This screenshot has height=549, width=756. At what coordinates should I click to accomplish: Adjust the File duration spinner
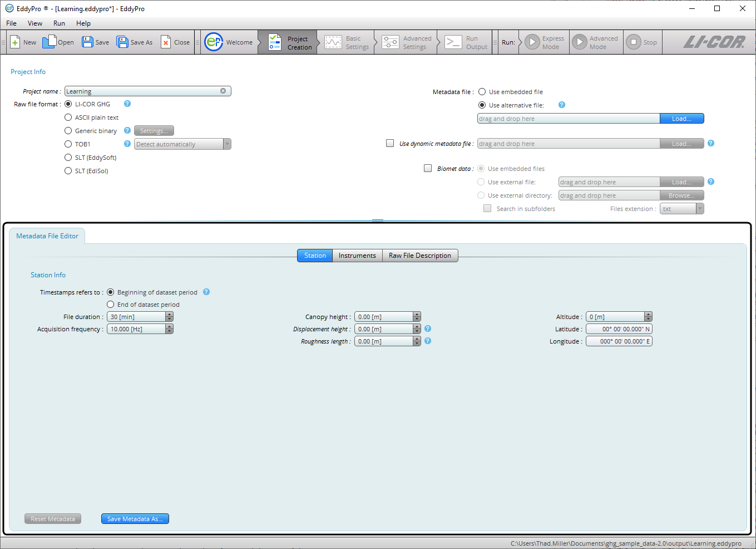click(x=170, y=317)
